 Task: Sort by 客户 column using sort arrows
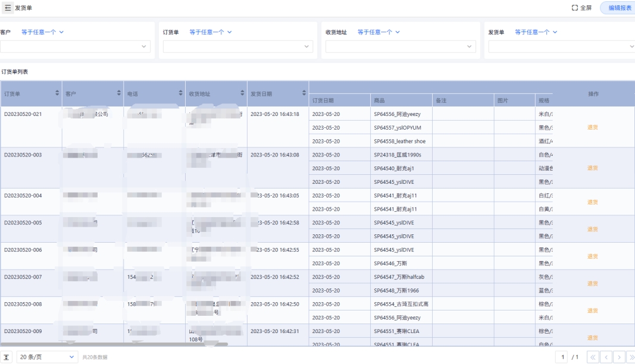[x=119, y=93]
